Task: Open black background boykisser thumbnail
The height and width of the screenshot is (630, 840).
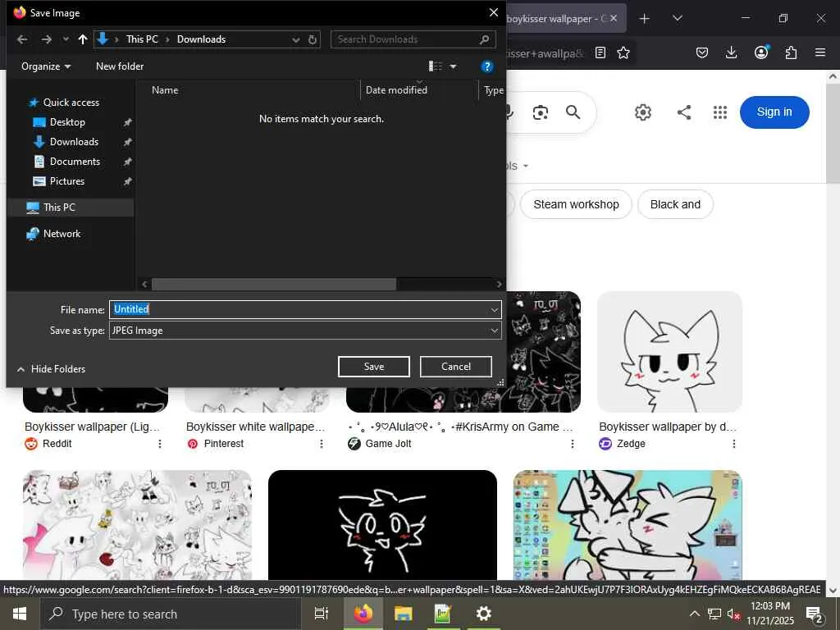Action: 382,525
